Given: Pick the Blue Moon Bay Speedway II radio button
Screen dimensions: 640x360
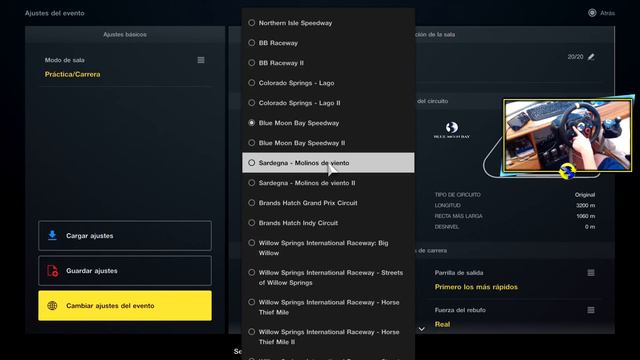Looking at the screenshot, I should click(252, 143).
